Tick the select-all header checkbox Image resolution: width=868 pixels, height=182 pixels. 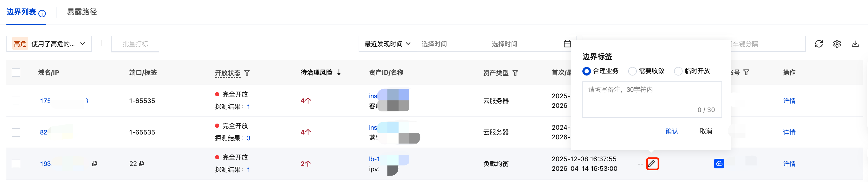pos(16,72)
